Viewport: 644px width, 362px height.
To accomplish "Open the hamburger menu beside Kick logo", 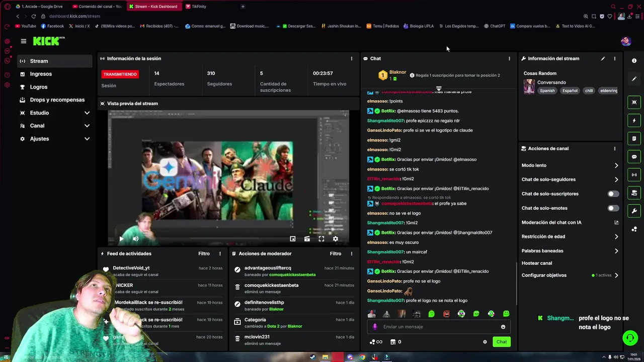I will coord(23,41).
